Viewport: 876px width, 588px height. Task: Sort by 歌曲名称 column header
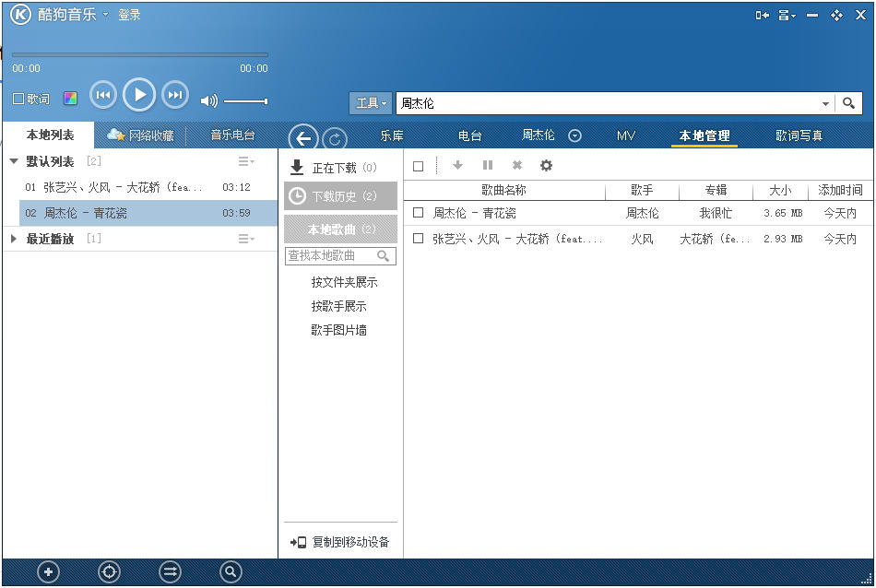(x=503, y=190)
